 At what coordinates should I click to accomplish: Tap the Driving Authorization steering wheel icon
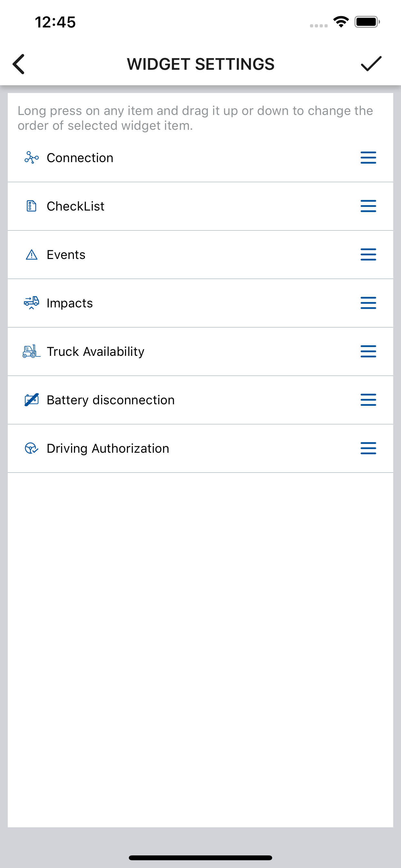[x=32, y=449]
